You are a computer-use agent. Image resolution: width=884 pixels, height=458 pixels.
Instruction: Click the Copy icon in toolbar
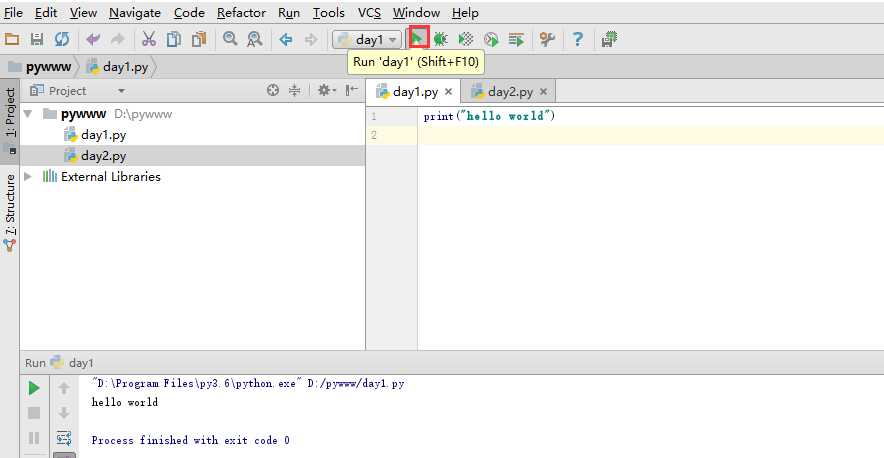tap(174, 39)
